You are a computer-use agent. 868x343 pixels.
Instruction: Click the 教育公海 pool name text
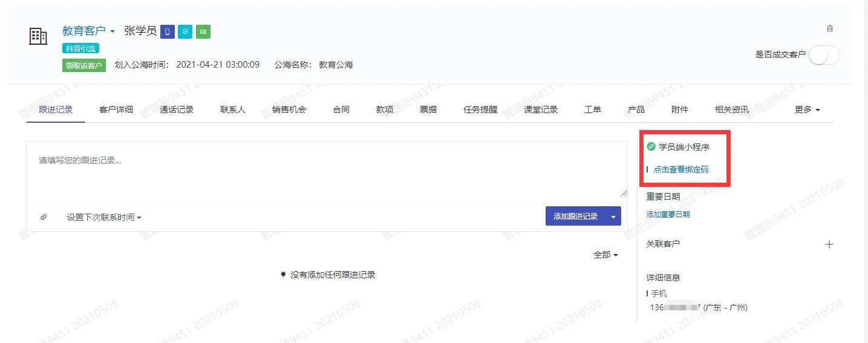(x=336, y=65)
